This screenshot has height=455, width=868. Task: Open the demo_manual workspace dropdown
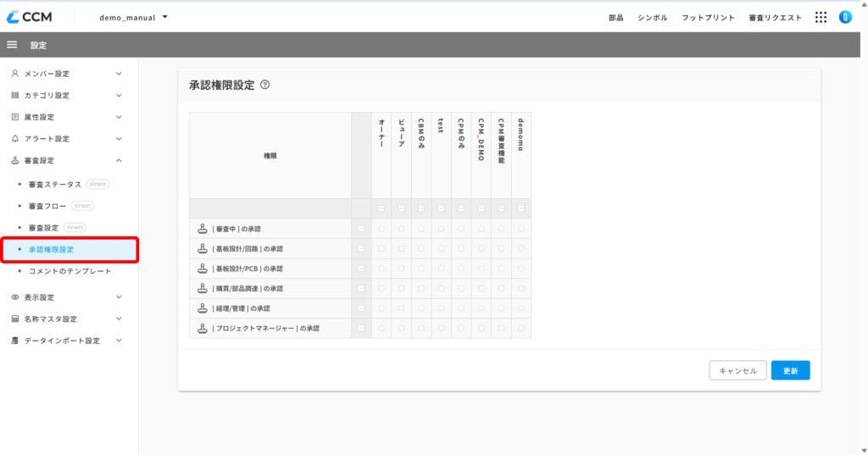(133, 17)
